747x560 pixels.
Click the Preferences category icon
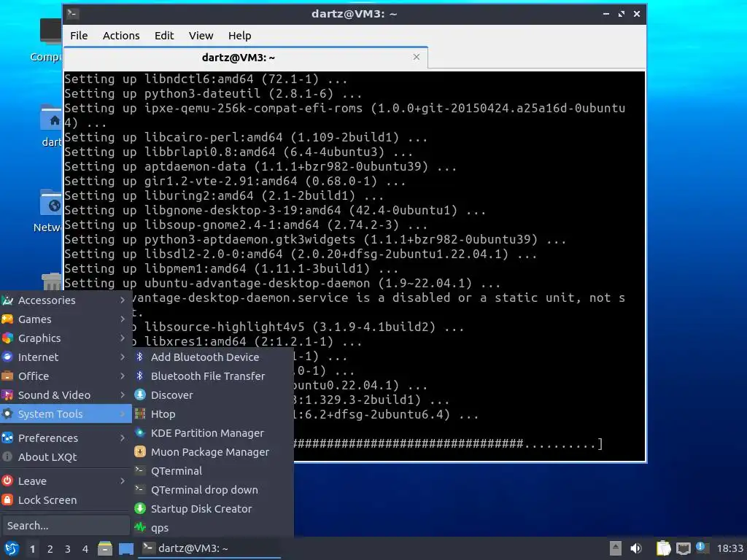pos(7,438)
